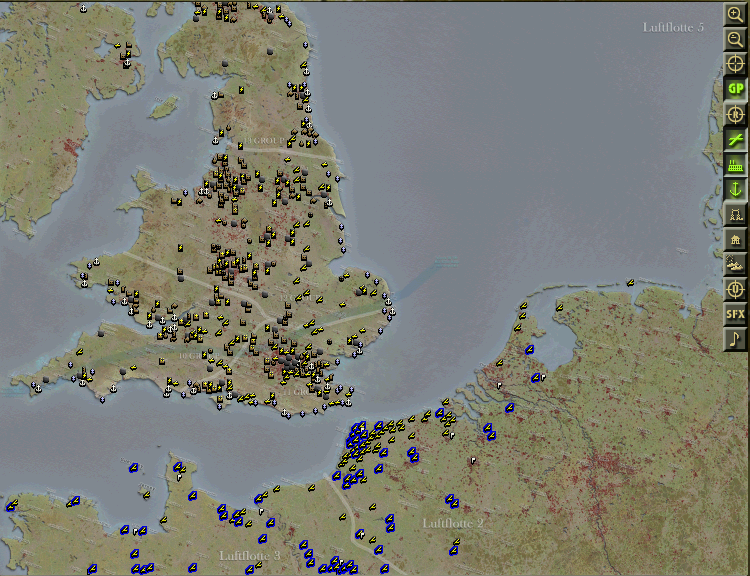Click the lone yellow airfield on Frisian island coast

coord(630,283)
